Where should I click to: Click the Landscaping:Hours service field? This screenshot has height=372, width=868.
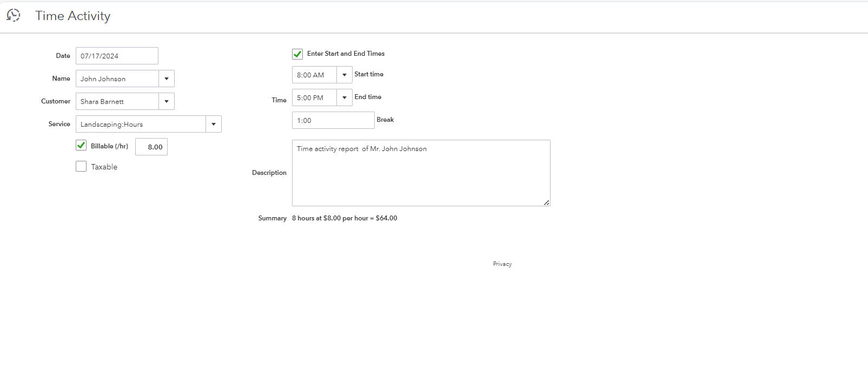141,125
